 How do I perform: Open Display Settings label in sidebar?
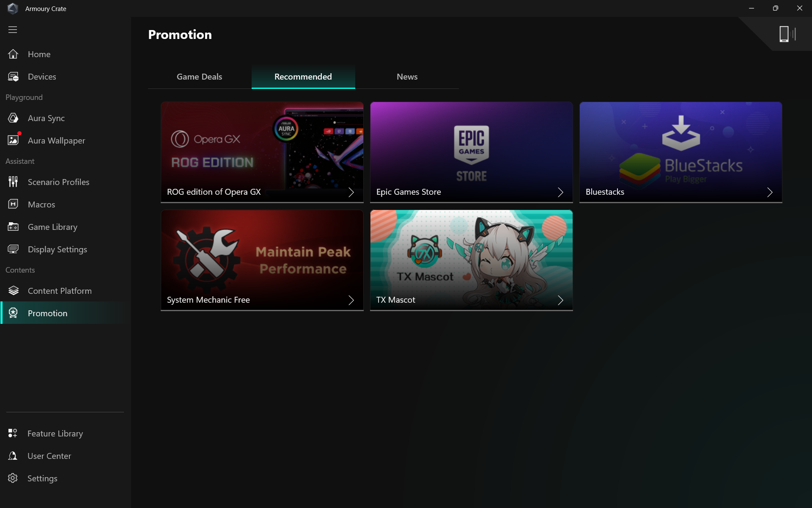coord(58,249)
